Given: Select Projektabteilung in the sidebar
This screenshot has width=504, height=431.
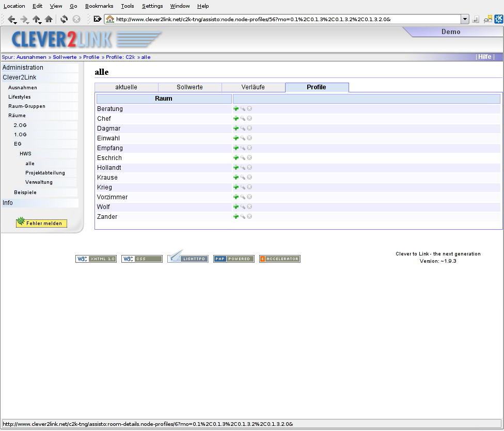Looking at the screenshot, I should [x=45, y=172].
